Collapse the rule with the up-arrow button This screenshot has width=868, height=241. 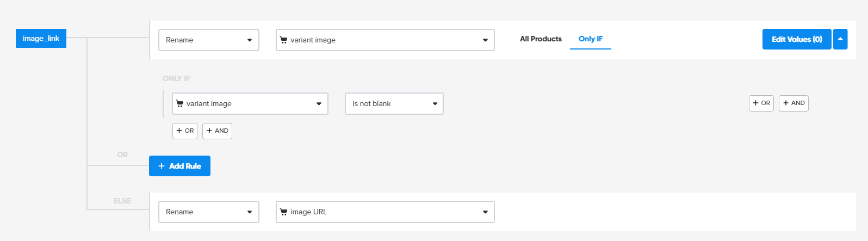(840, 39)
